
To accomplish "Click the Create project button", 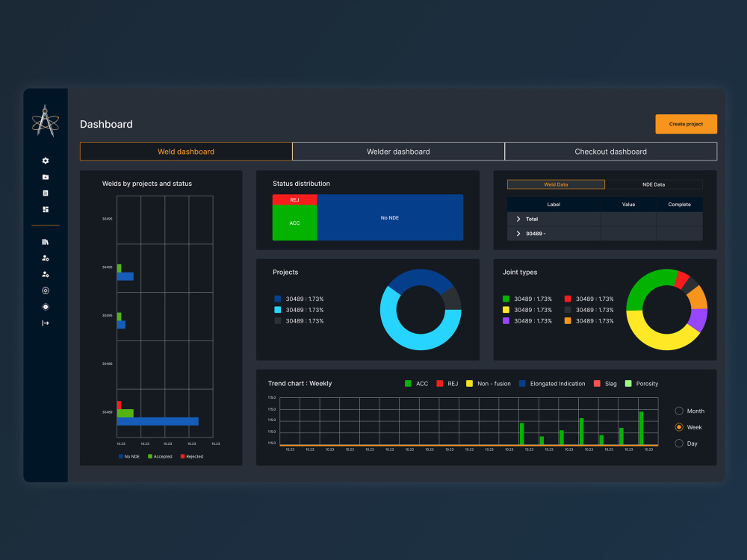I will (686, 124).
